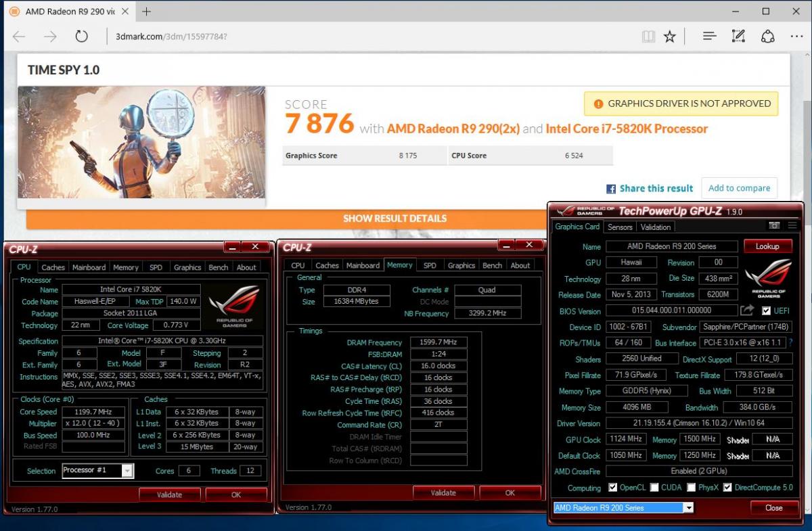The width and height of the screenshot is (812, 531).
Task: Open the Edge Hub icon
Action: pos(709,37)
